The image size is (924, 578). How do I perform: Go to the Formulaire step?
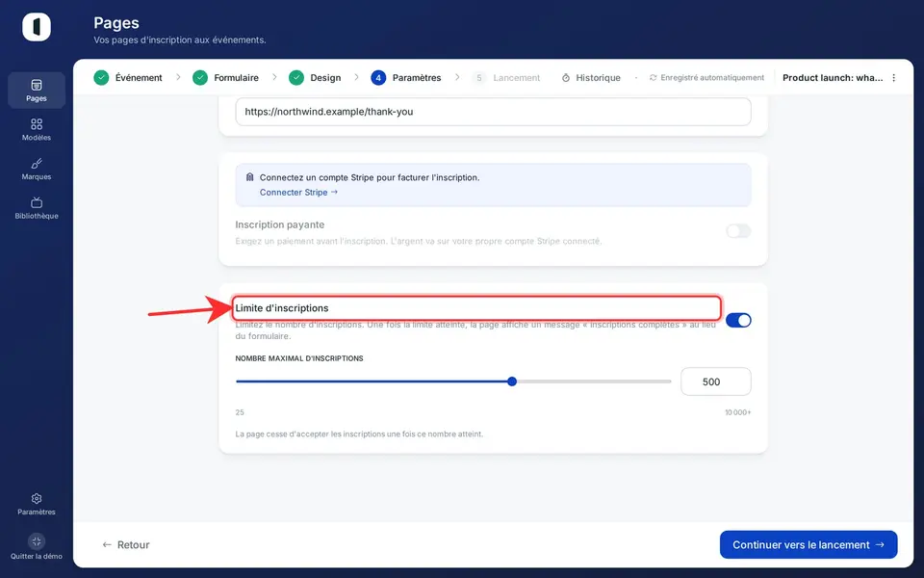click(x=225, y=78)
